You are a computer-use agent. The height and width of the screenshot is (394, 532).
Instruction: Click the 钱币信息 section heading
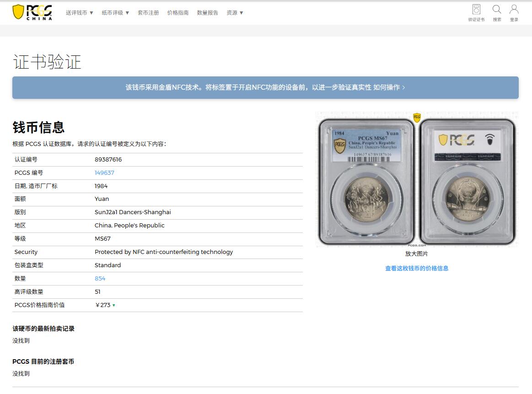pyautogui.click(x=38, y=127)
